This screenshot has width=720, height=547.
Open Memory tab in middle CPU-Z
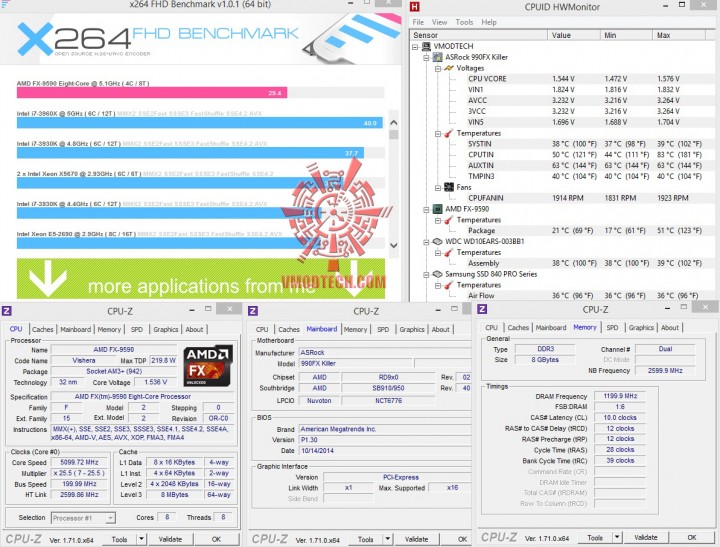point(355,329)
